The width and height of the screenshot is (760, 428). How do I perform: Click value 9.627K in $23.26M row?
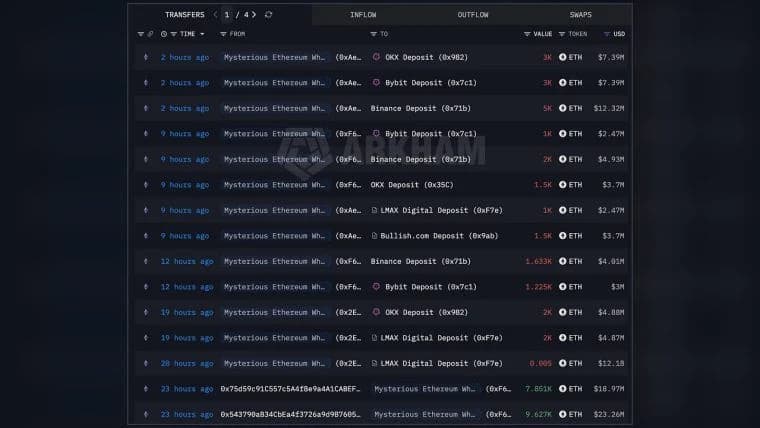tap(538, 414)
